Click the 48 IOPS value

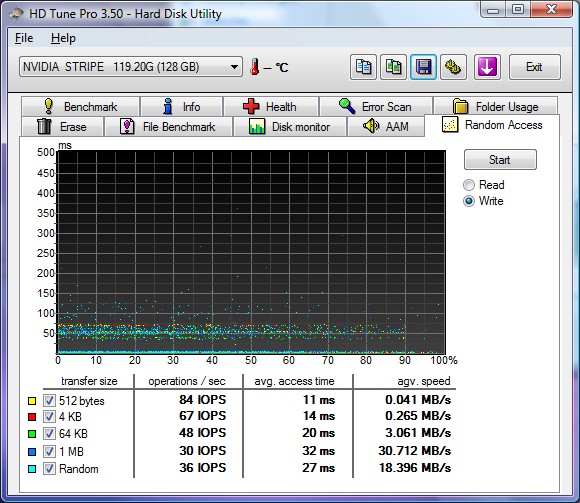[x=202, y=433]
